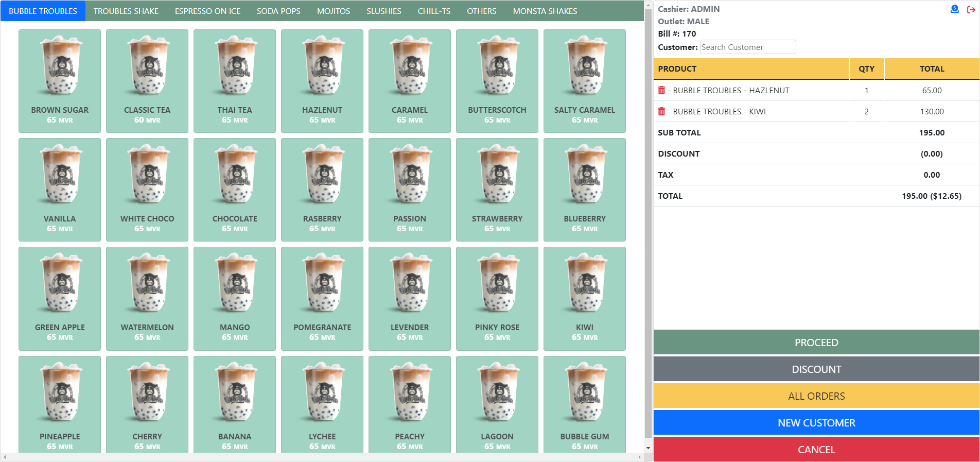
Task: Add Brown Sugar bubble tea to order
Action: [60, 81]
